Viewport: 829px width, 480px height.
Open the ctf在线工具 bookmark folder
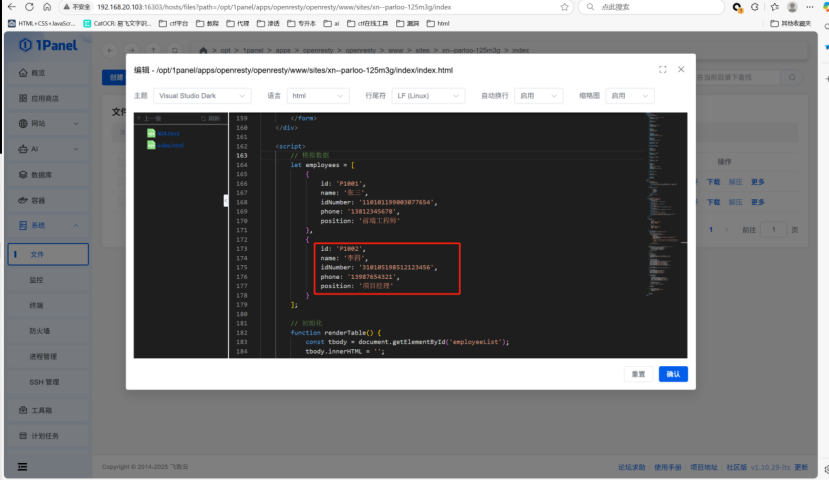click(x=367, y=23)
